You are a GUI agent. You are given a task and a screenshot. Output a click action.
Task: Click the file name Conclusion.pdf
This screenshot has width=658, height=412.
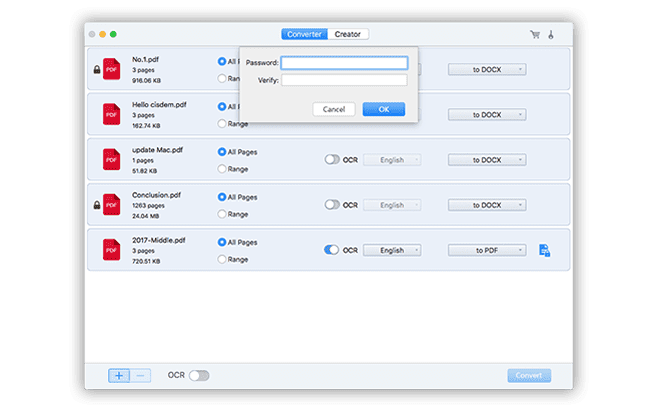pyautogui.click(x=157, y=195)
